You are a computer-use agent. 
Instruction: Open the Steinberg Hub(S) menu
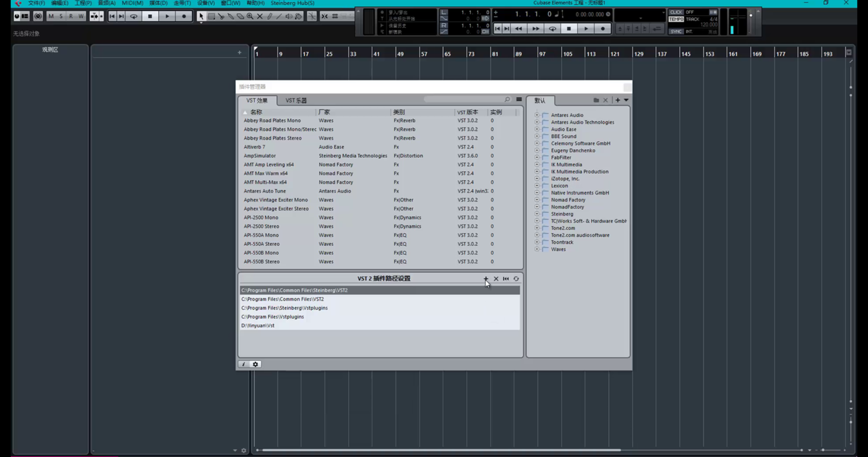tap(292, 3)
